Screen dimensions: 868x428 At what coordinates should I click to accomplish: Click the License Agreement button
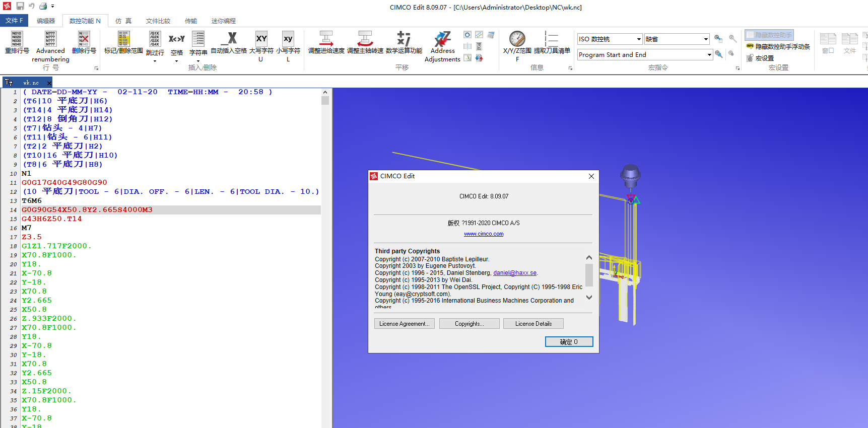pos(405,324)
